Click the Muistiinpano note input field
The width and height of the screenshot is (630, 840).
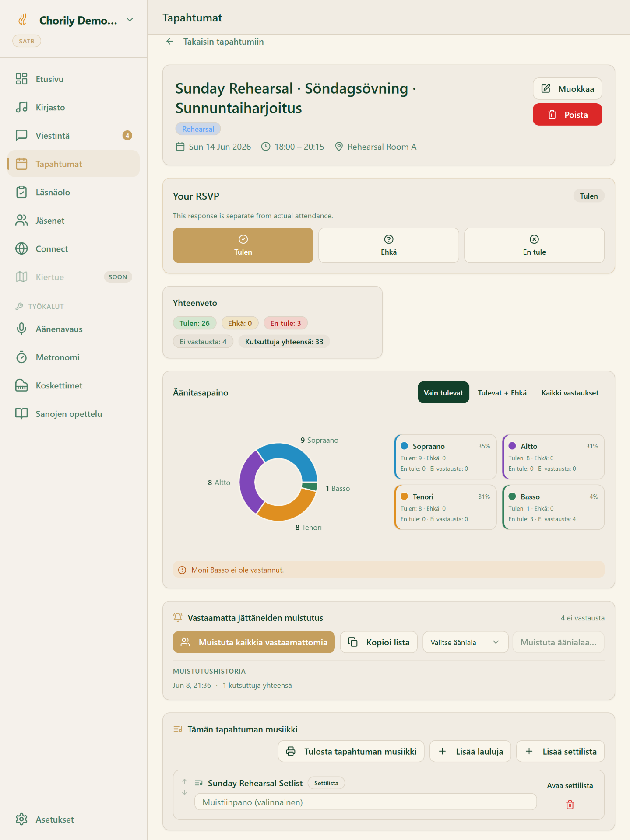366,802
